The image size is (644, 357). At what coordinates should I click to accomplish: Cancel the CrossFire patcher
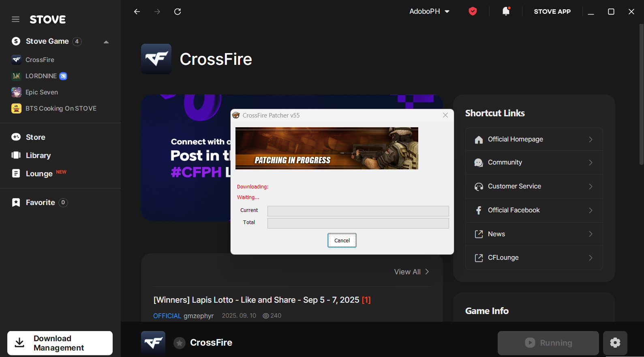tap(342, 240)
